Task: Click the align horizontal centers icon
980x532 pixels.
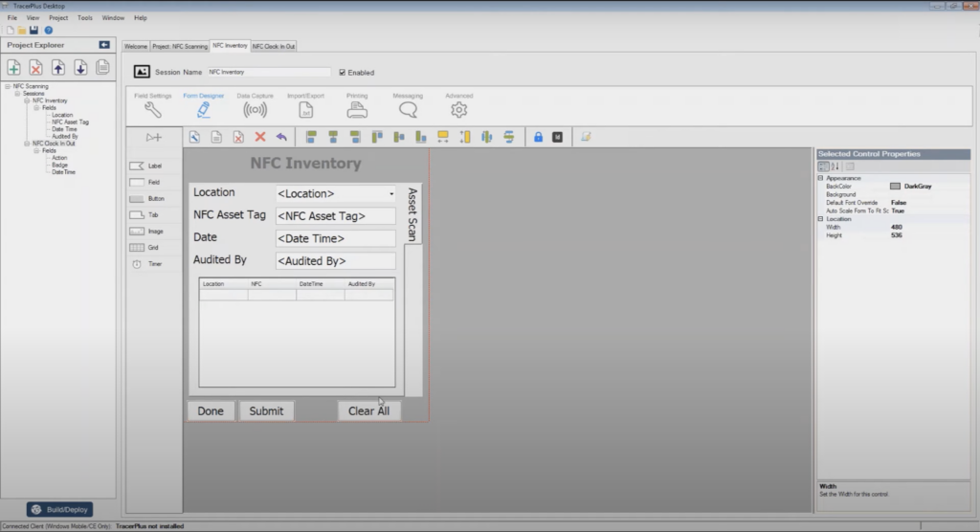Action: 333,137
